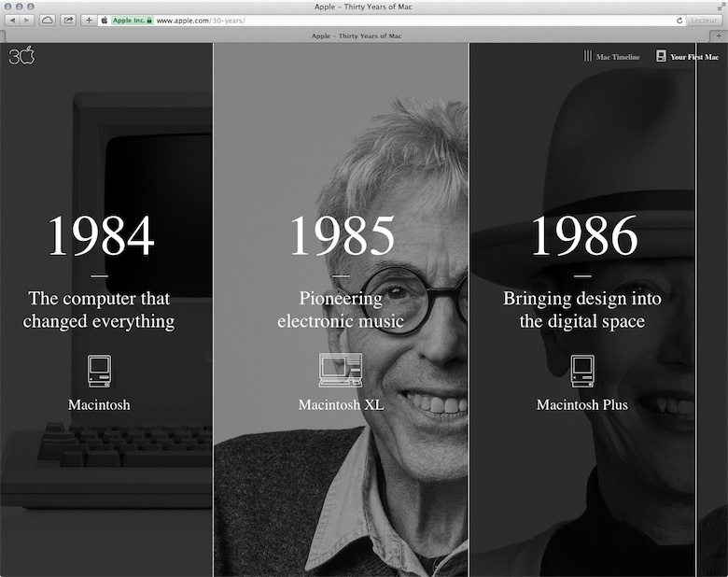Click the Share icon in toolbar
728x577 pixels.
pyautogui.click(x=68, y=21)
